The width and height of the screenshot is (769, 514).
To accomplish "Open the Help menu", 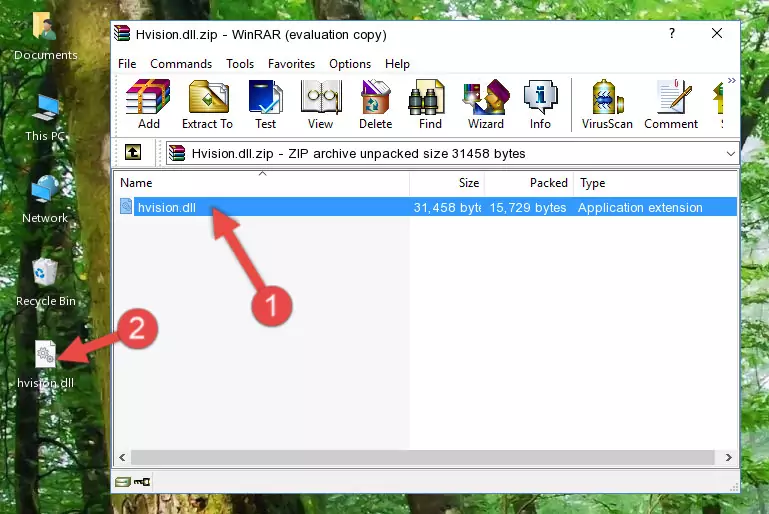I will [397, 64].
